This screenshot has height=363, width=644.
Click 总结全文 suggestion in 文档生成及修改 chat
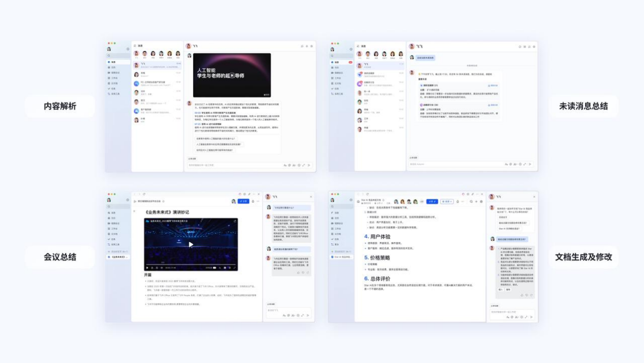click(x=503, y=217)
